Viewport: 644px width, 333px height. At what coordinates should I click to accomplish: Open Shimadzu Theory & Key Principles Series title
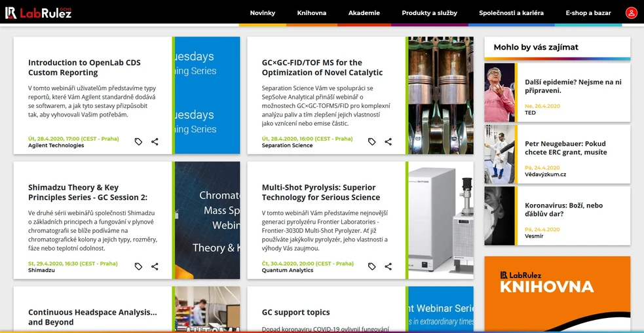pyautogui.click(x=88, y=192)
